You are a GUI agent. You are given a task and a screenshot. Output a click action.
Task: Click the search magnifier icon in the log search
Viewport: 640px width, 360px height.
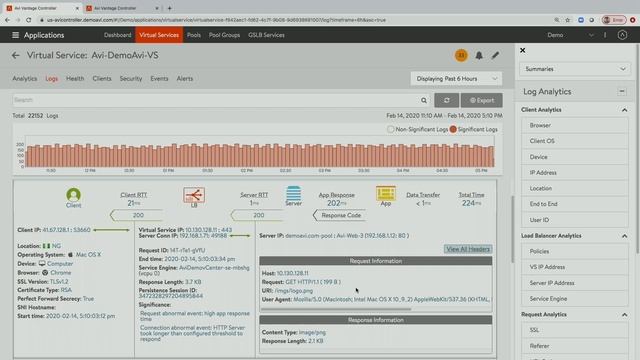(x=424, y=100)
